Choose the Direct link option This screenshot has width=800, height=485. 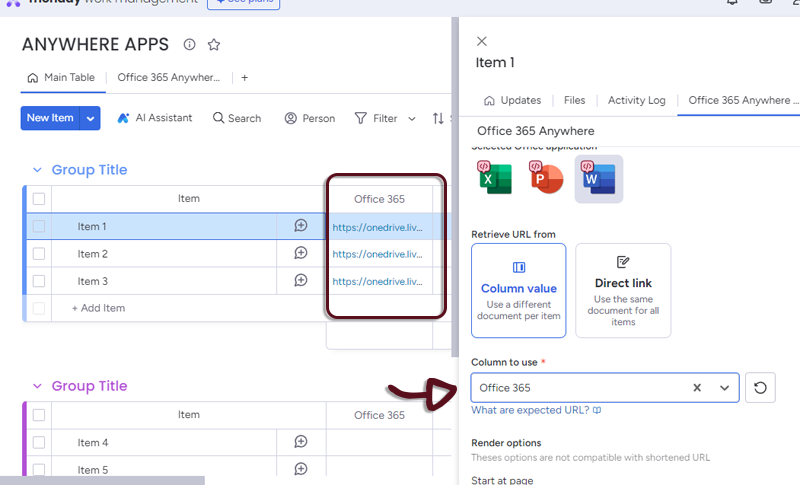622,290
